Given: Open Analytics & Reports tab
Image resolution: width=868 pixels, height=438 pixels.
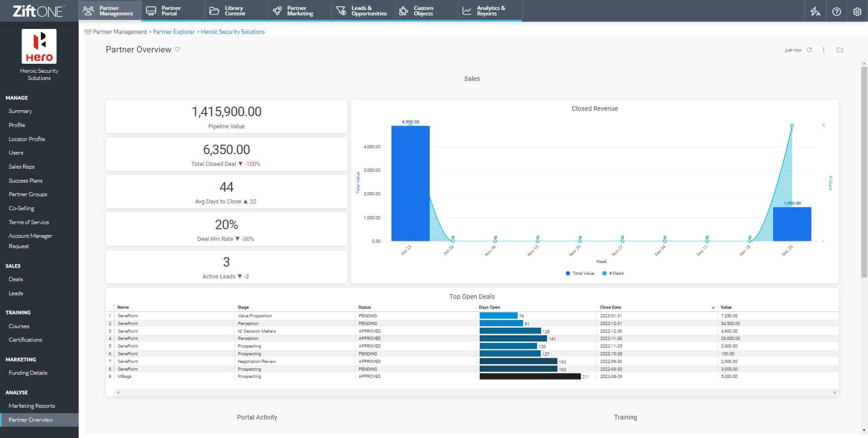Looking at the screenshot, I should coord(490,11).
